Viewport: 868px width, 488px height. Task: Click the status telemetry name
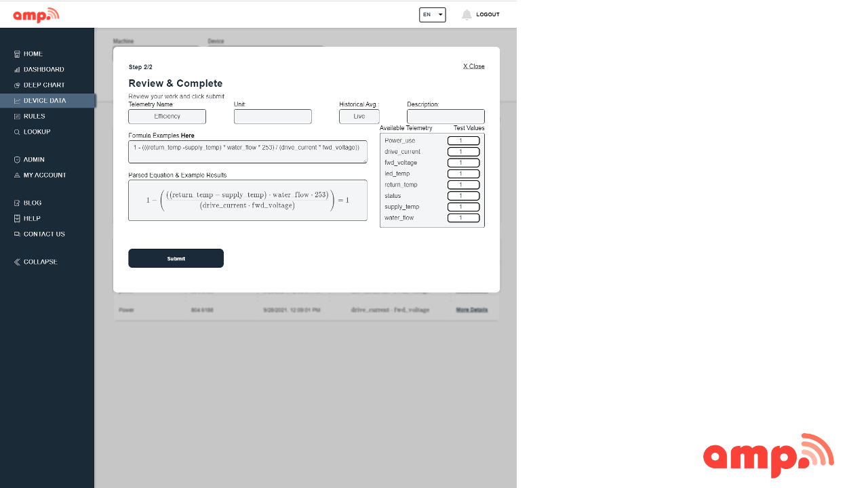(x=393, y=196)
